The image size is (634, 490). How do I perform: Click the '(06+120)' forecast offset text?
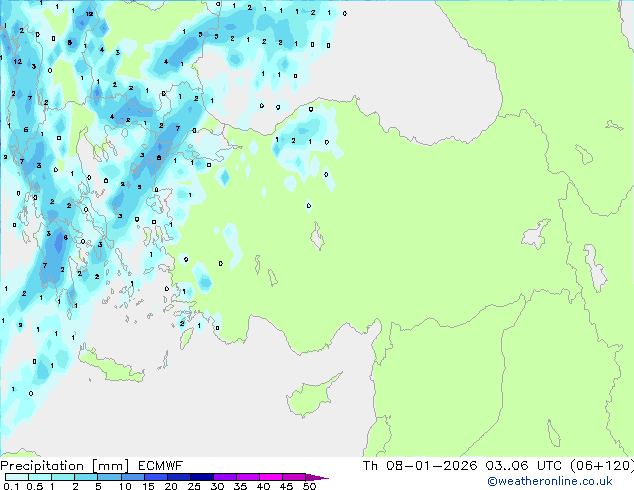pyautogui.click(x=602, y=466)
